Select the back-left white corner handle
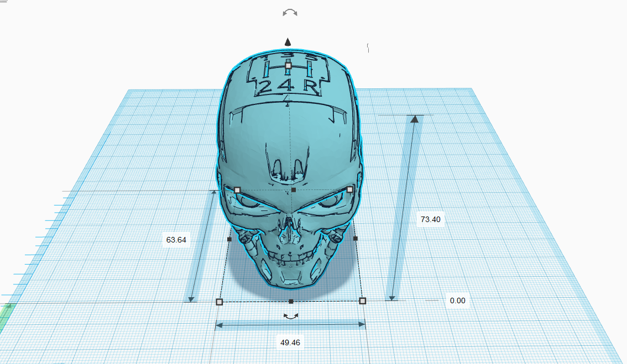 click(x=237, y=190)
